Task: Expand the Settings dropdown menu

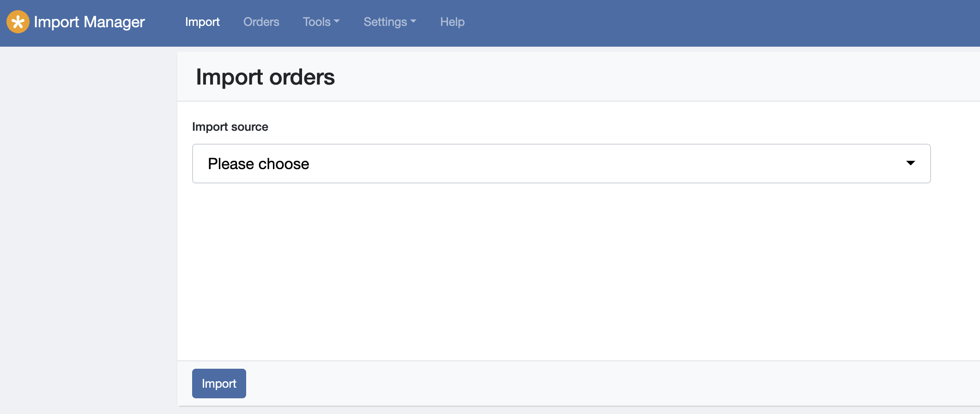Action: click(x=390, y=22)
